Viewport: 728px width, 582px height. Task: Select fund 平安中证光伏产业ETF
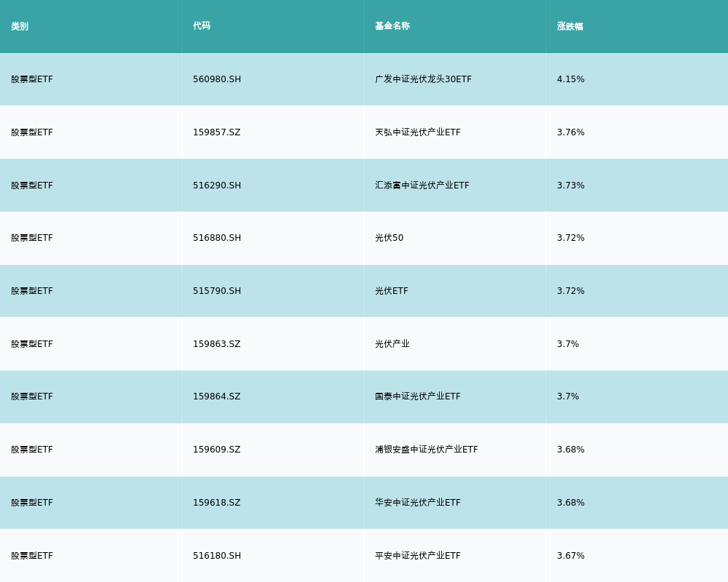coord(417,556)
